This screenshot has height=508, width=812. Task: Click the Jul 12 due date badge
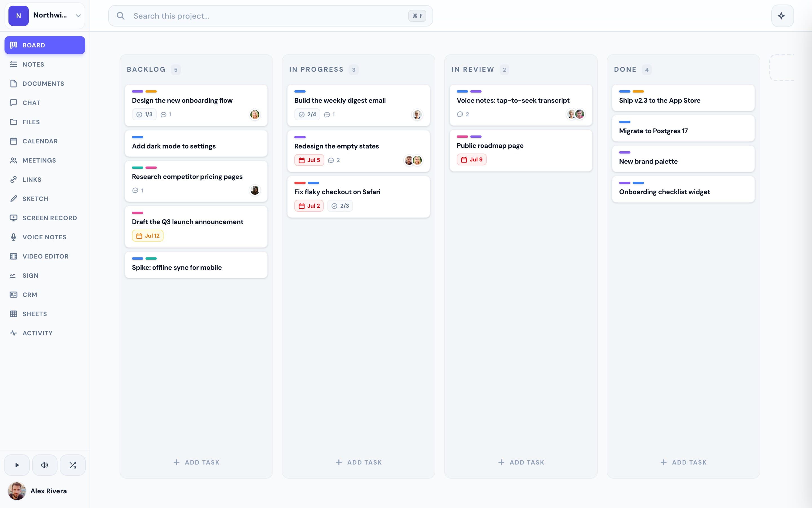148,236
